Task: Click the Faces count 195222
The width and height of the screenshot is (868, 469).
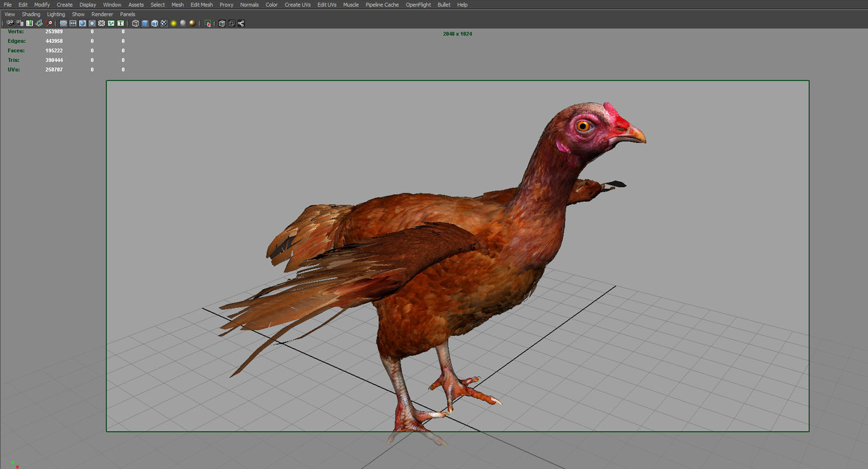Action: tap(54, 50)
